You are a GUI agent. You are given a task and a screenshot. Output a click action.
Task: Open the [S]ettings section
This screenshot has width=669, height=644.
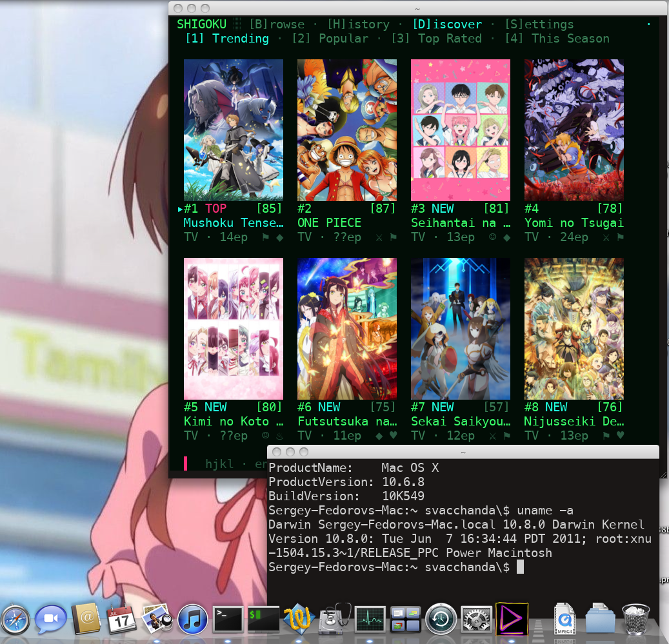pyautogui.click(x=539, y=24)
